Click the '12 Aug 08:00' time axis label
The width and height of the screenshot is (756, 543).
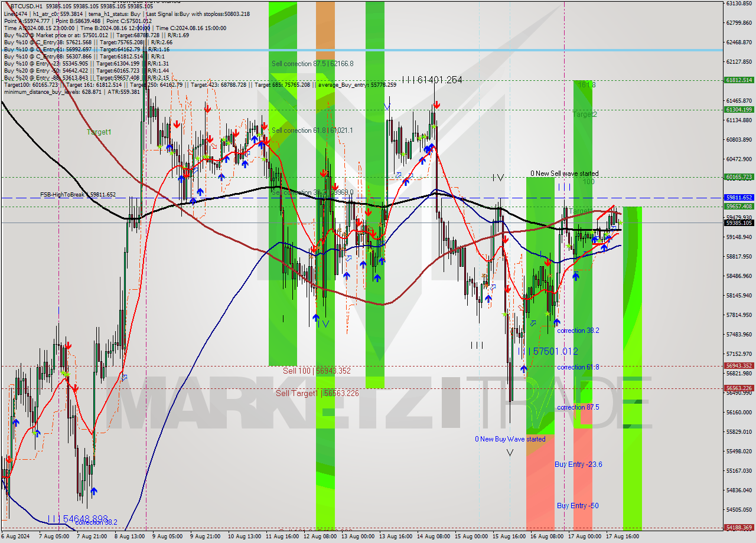321,537
